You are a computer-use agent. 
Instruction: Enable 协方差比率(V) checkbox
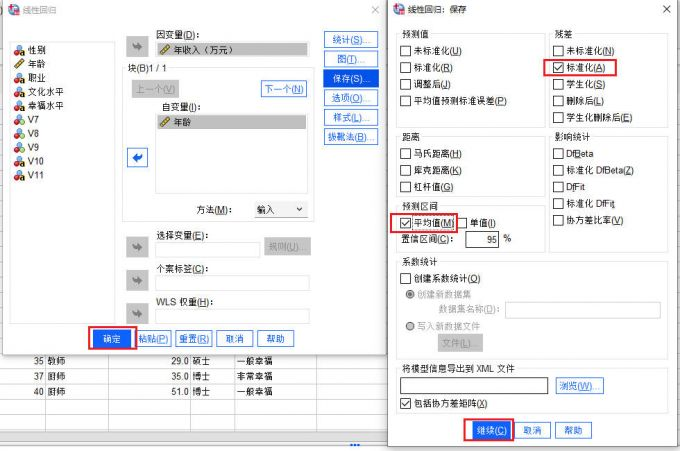click(559, 221)
